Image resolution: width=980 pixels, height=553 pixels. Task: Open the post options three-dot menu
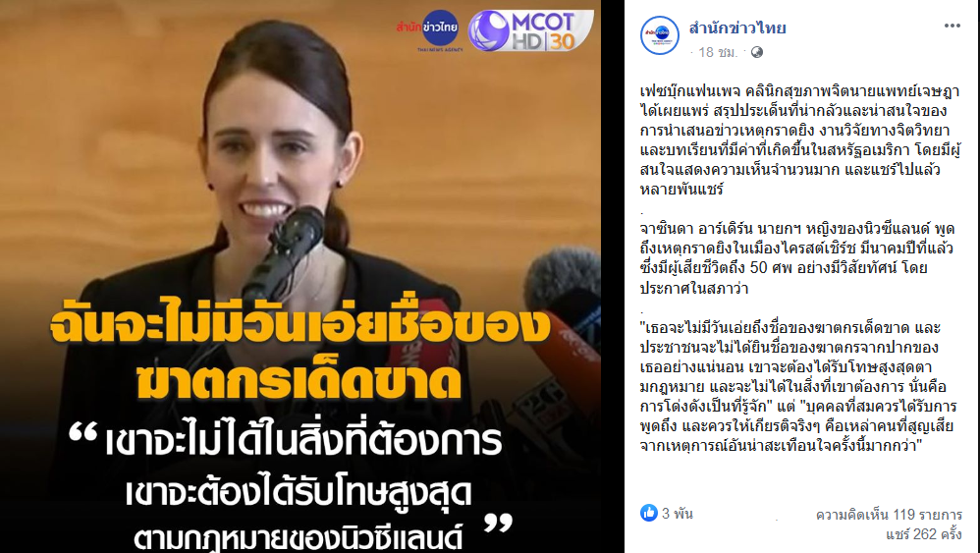[x=952, y=26]
